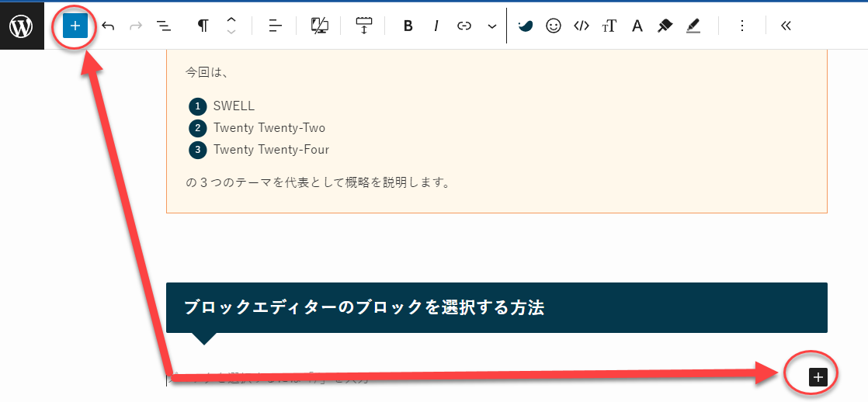This screenshot has height=402, width=868.
Task: Click the WordPress logo button
Action: point(22,26)
